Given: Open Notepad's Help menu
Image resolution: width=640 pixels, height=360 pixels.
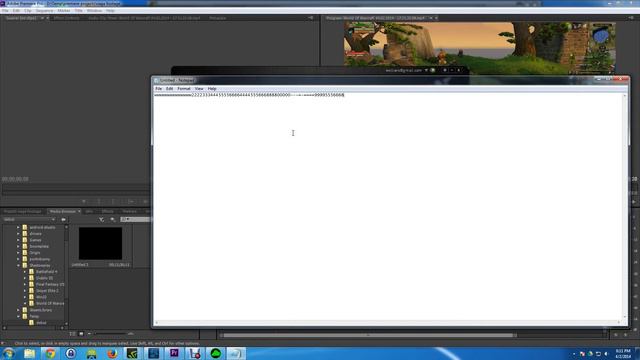Looking at the screenshot, I should [x=212, y=89].
